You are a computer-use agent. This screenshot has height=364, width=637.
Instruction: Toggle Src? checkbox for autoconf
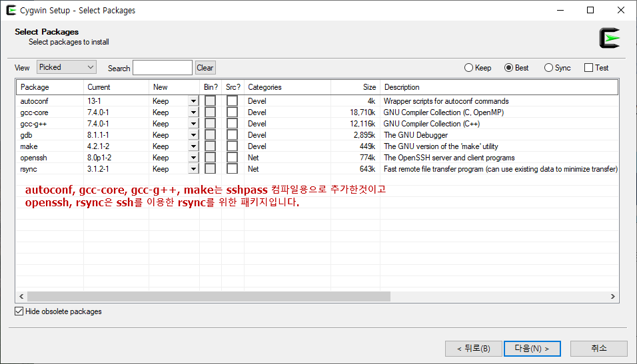[x=232, y=100]
